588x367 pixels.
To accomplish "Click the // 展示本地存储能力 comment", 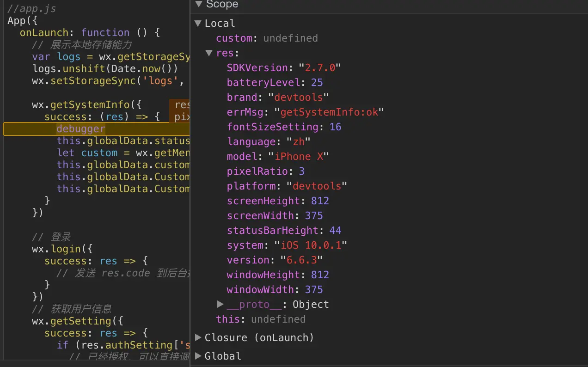I will tap(82, 45).
